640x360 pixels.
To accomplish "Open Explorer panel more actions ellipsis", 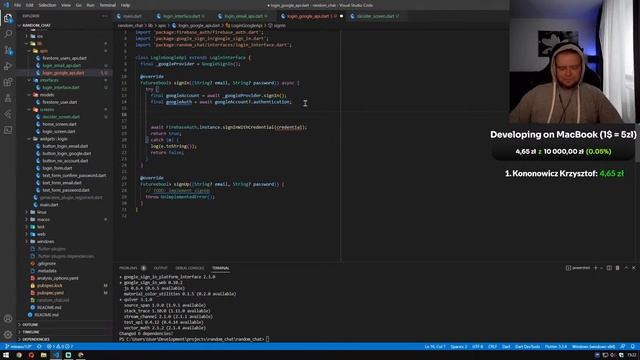I will click(105, 16).
